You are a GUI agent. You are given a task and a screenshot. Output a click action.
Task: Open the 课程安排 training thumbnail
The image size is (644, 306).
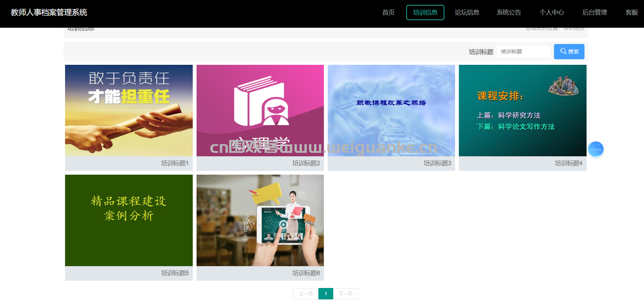tap(523, 111)
